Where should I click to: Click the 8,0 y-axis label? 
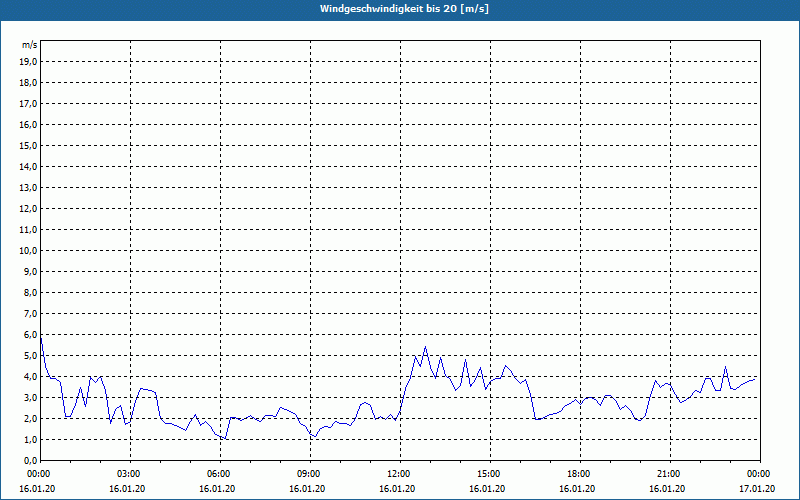tap(30, 292)
